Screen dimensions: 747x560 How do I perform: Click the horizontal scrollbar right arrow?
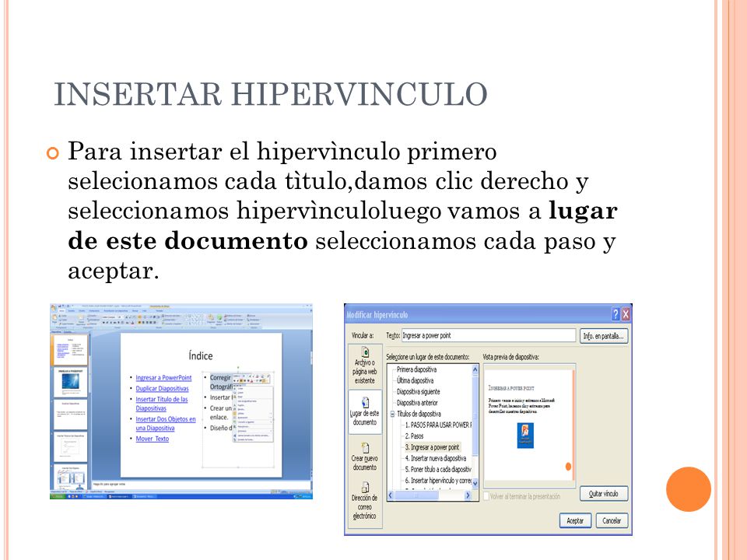click(x=468, y=495)
